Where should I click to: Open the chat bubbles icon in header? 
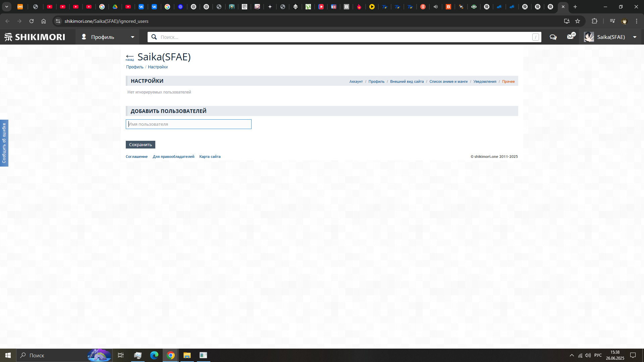coord(553,37)
